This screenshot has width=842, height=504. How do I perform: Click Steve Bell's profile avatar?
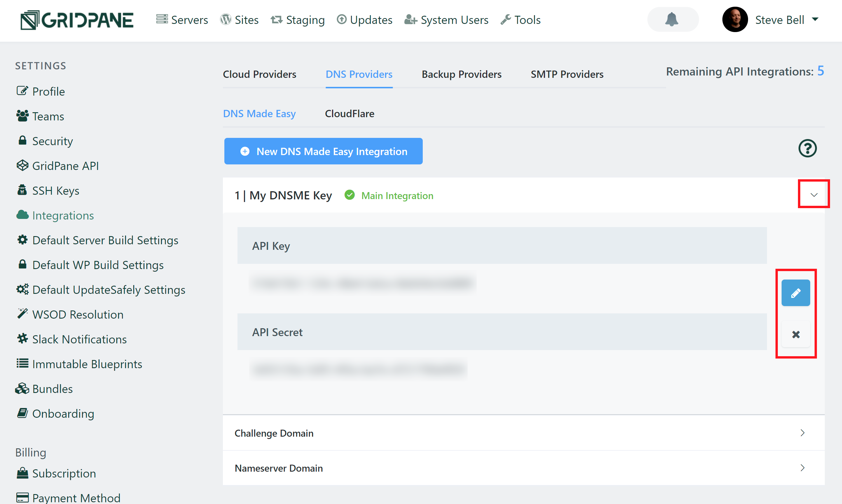[735, 20]
